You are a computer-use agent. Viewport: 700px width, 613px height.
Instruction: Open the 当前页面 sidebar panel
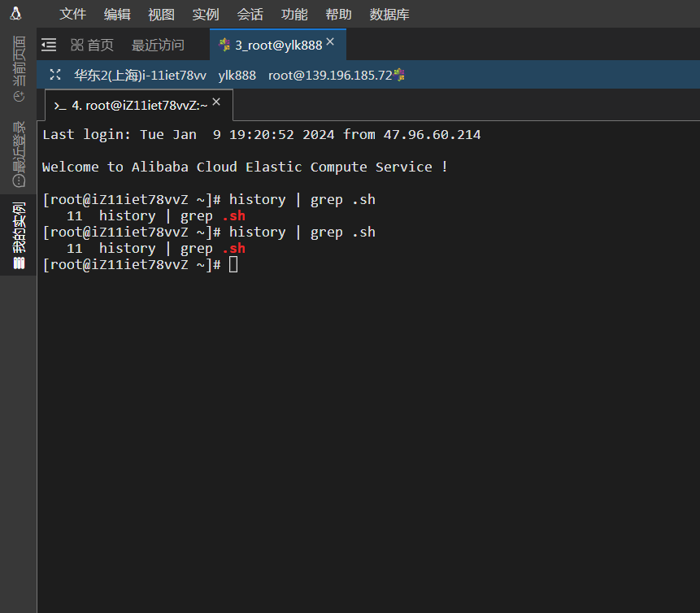click(x=19, y=69)
